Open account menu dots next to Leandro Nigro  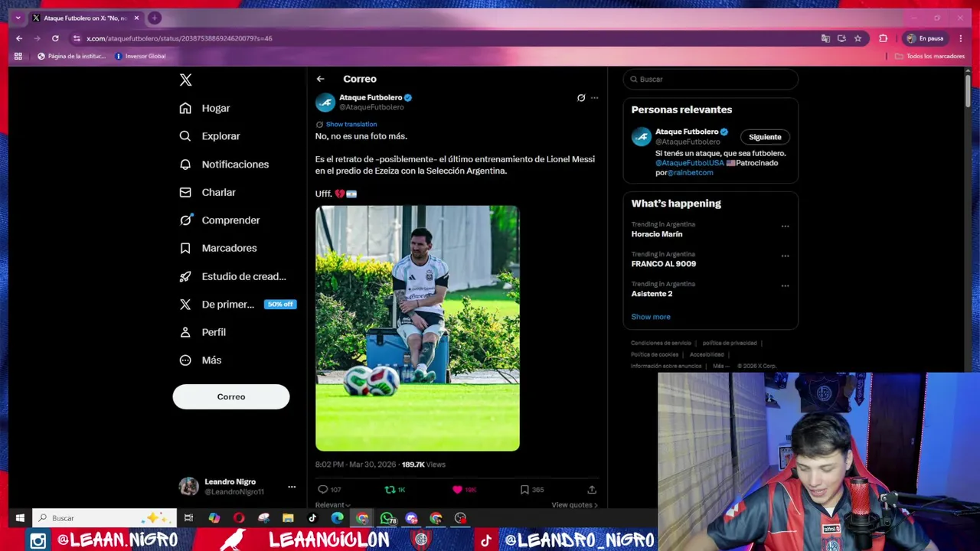tap(292, 487)
